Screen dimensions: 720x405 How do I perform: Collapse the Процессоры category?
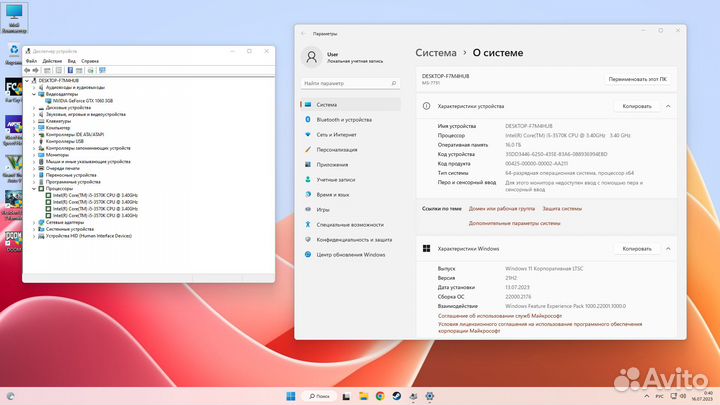(x=34, y=188)
